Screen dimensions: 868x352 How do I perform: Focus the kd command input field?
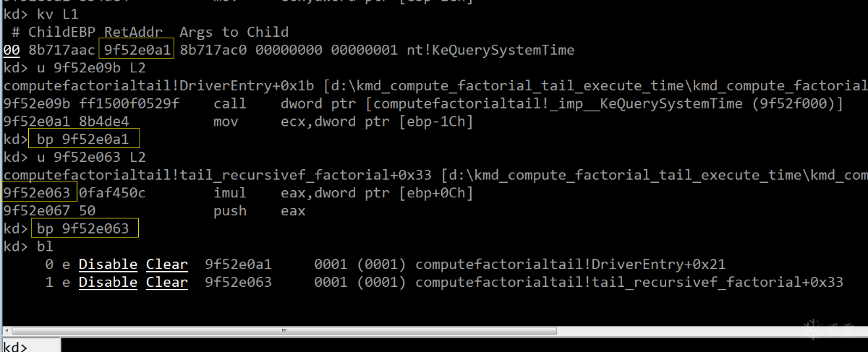click(x=463, y=346)
